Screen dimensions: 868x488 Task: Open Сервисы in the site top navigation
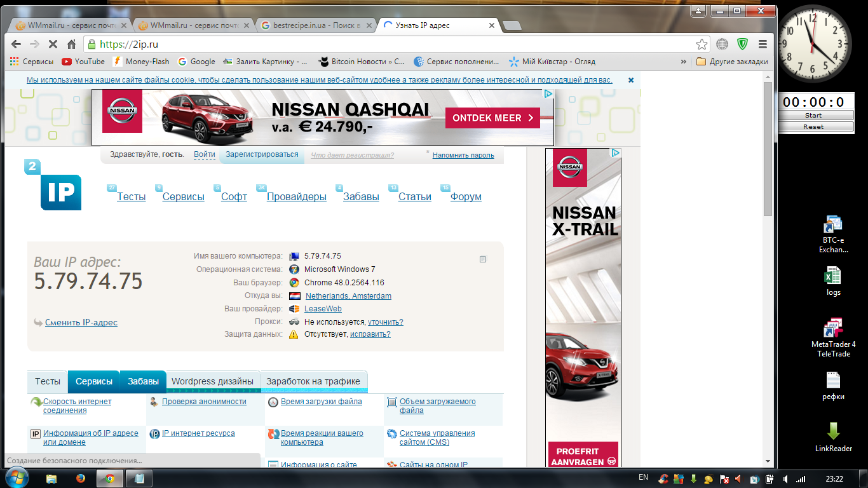184,197
